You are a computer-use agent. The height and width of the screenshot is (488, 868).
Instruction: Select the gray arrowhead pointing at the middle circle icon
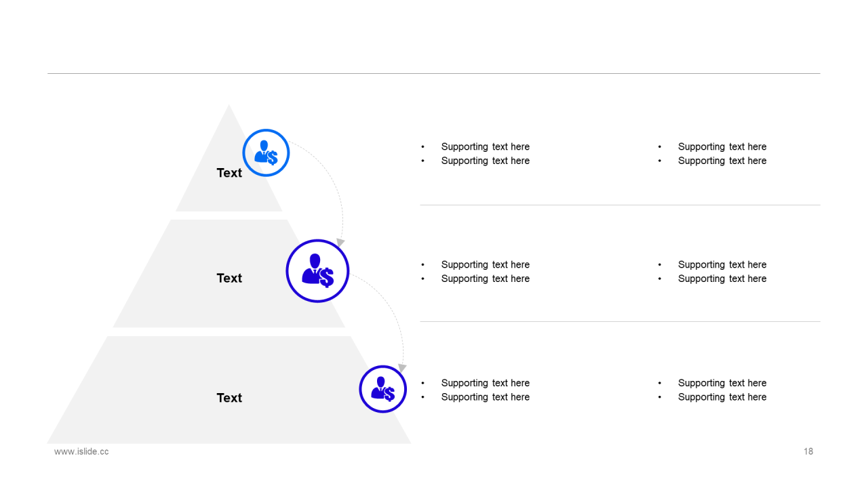coord(340,242)
